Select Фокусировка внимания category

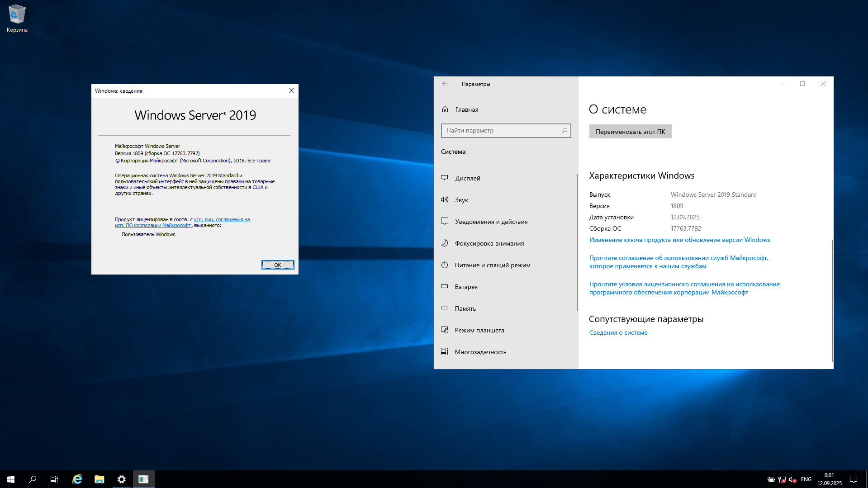pyautogui.click(x=505, y=243)
